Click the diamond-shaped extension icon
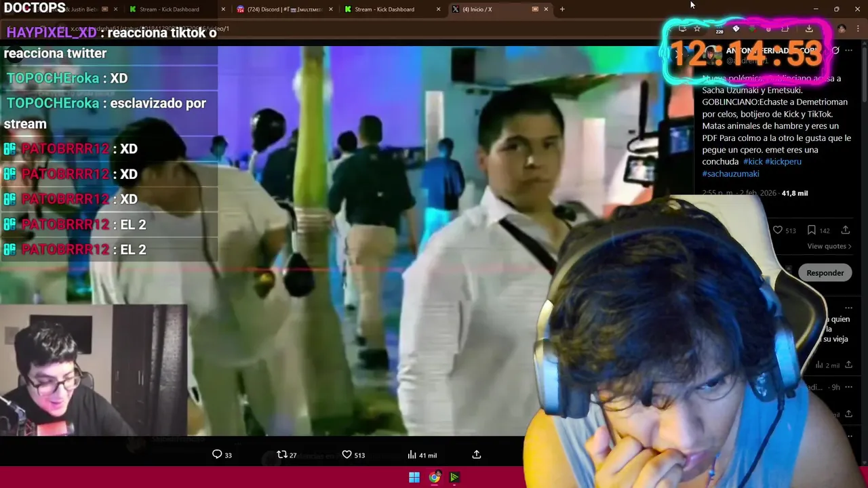The image size is (868, 488). pos(736,29)
